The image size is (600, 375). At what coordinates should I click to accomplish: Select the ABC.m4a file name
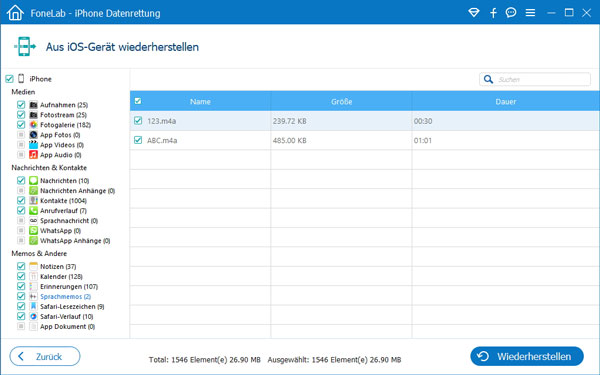pyautogui.click(x=162, y=140)
